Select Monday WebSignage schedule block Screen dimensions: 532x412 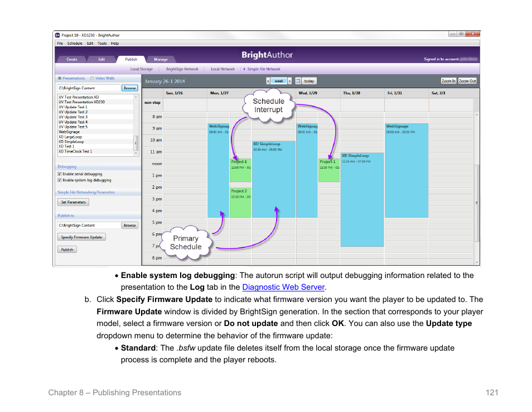pos(219,170)
